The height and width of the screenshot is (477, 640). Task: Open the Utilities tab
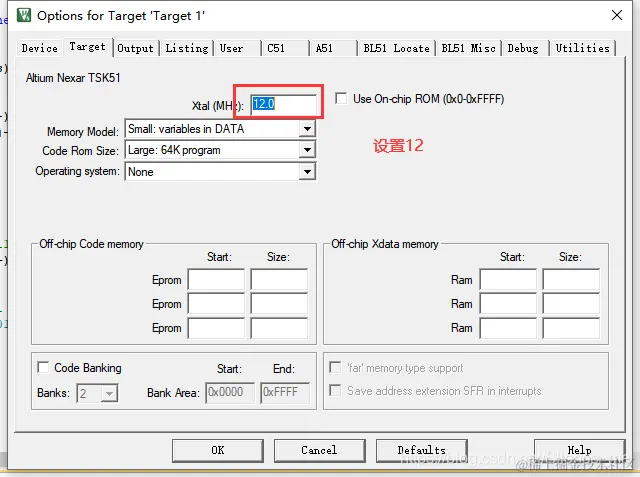[x=582, y=48]
